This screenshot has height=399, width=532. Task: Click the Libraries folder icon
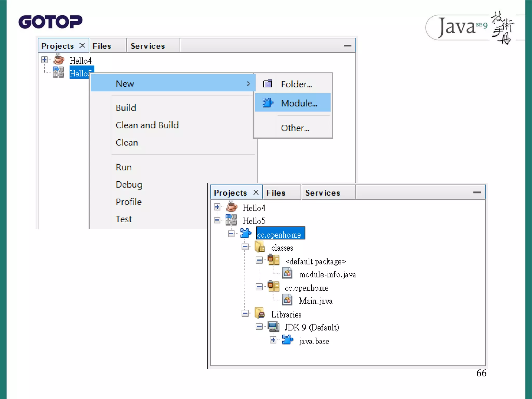click(260, 313)
